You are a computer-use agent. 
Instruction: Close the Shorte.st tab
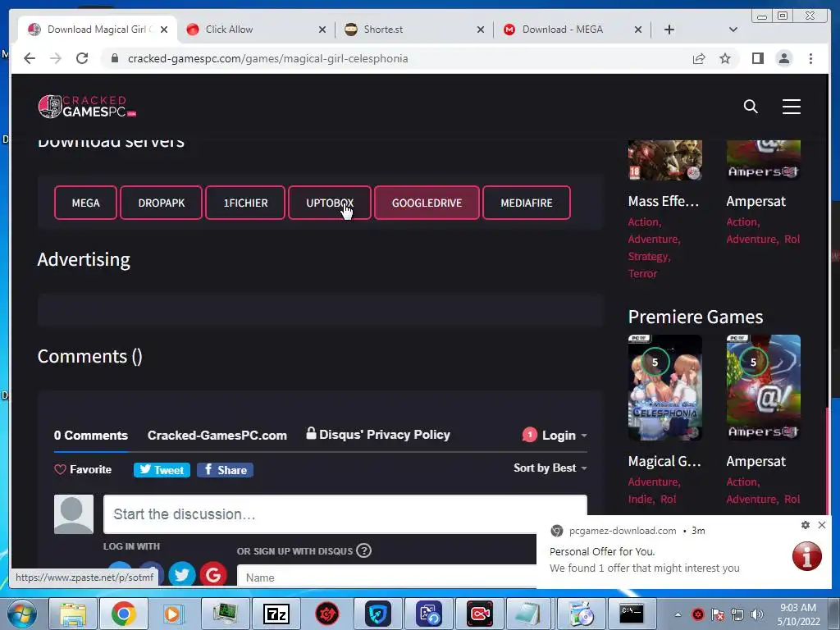(x=481, y=30)
